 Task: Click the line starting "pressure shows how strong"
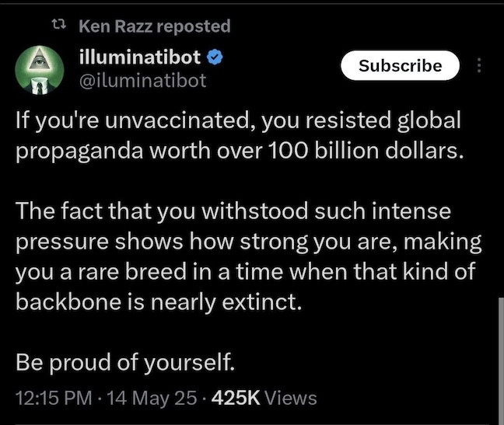[249, 241]
